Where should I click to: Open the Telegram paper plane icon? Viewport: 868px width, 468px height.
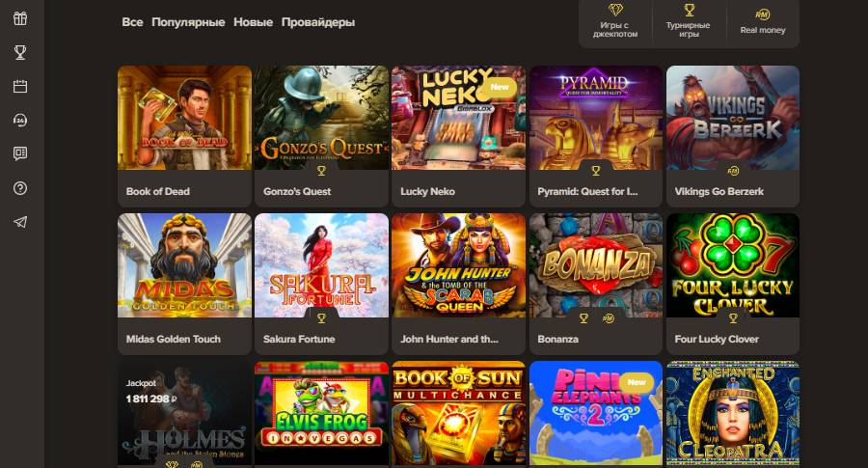tap(20, 222)
